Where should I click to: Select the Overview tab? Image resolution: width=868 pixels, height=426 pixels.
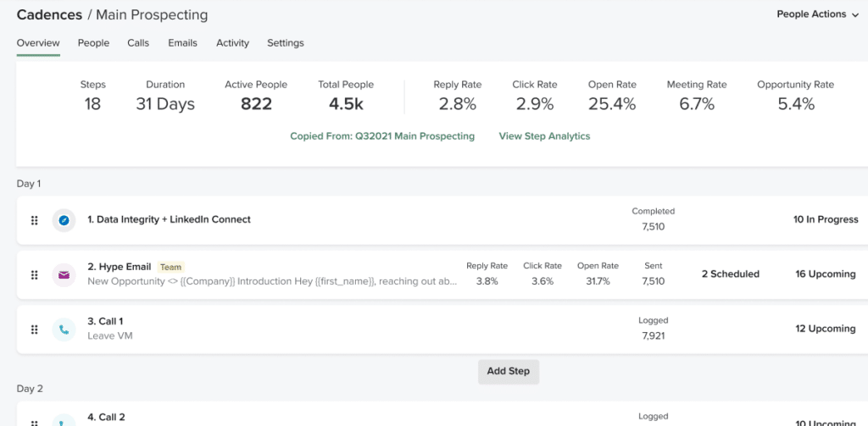pyautogui.click(x=38, y=42)
